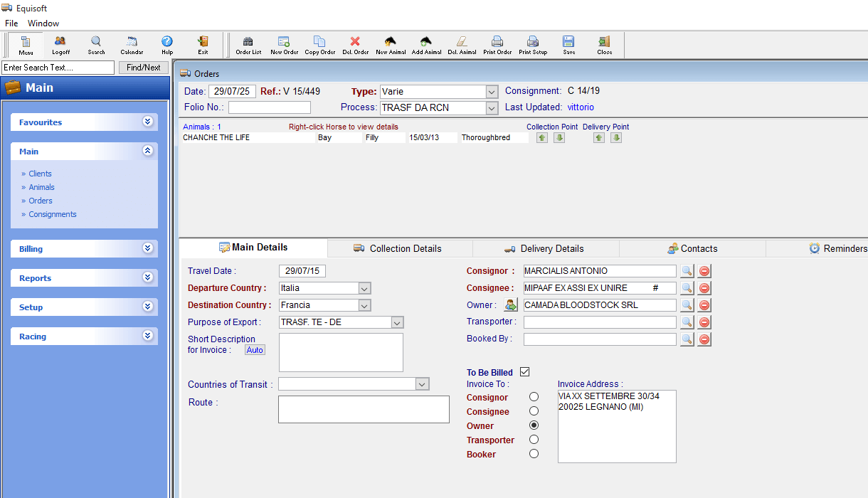Open the Purpose of Export dropdown
Screen dimensions: 868x498
click(x=398, y=322)
